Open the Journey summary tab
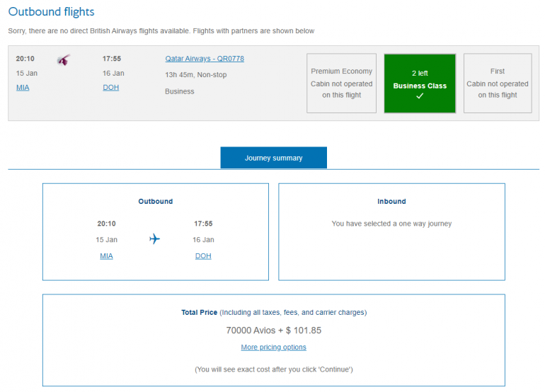Screen dimensions: 545x392 pyautogui.click(x=273, y=158)
